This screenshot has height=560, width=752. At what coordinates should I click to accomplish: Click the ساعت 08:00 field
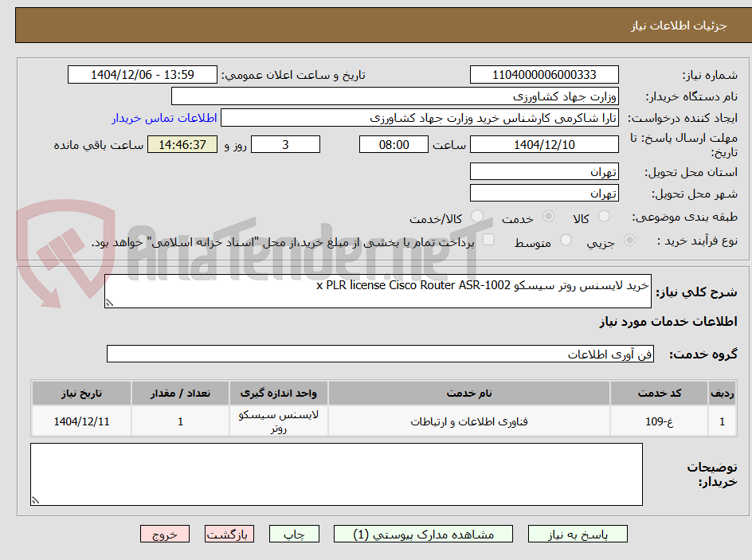click(x=394, y=144)
